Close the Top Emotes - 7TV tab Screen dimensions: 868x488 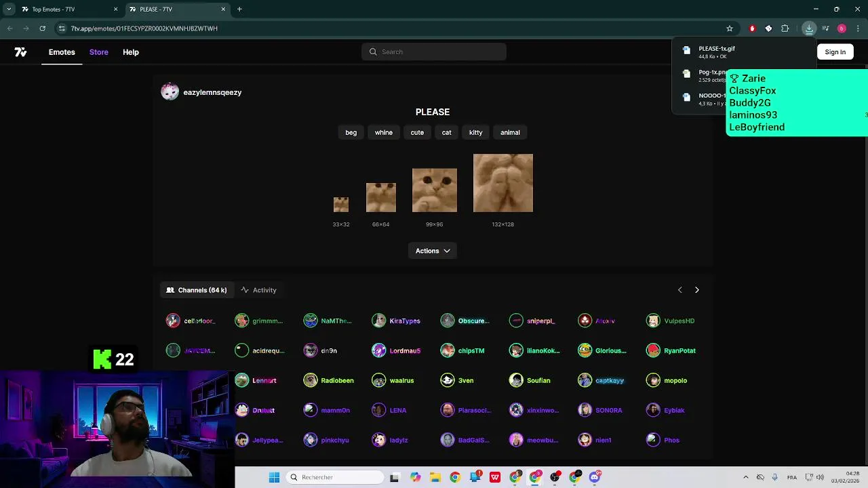115,9
